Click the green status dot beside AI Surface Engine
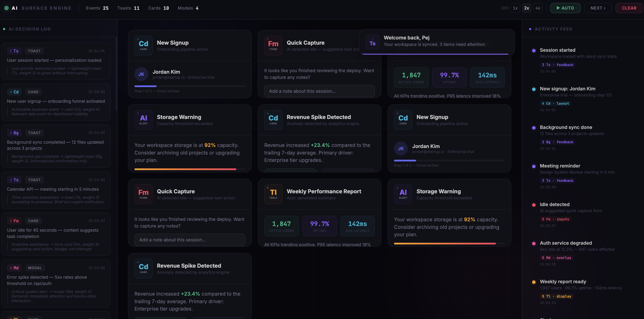This screenshot has width=644, height=319. coord(7,8)
